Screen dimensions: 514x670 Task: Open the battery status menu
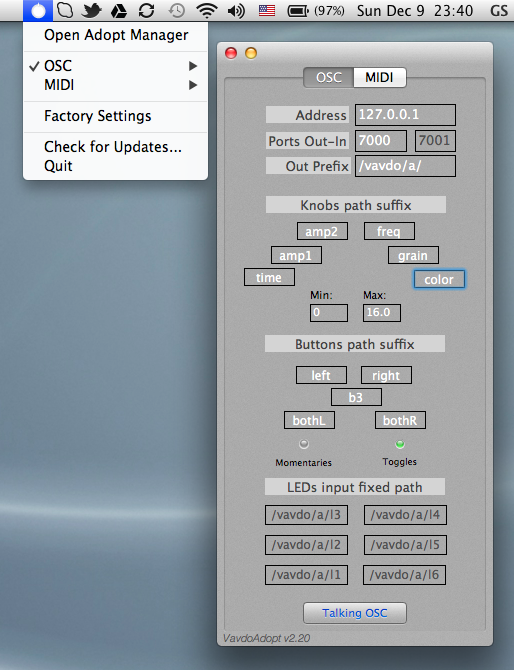coord(315,10)
